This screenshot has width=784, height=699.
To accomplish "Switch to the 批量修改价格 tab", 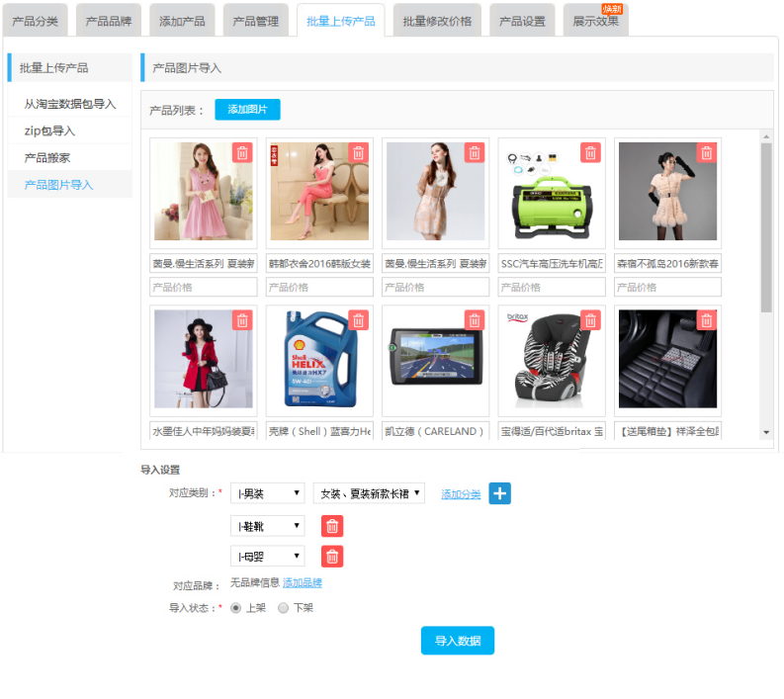I will [437, 21].
